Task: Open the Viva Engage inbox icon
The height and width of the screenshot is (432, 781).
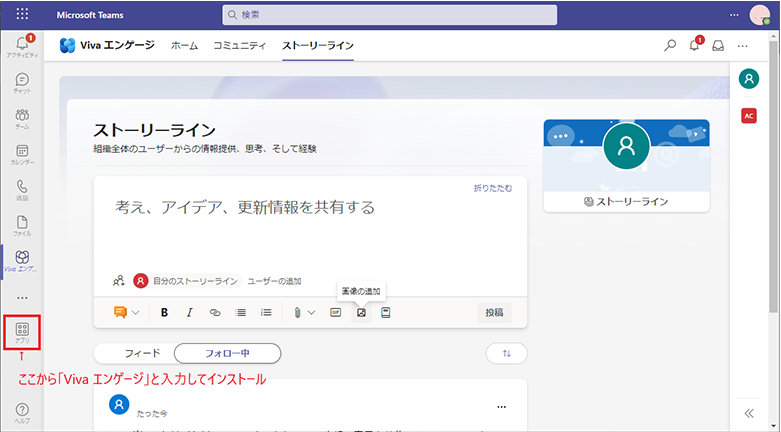Action: point(718,46)
